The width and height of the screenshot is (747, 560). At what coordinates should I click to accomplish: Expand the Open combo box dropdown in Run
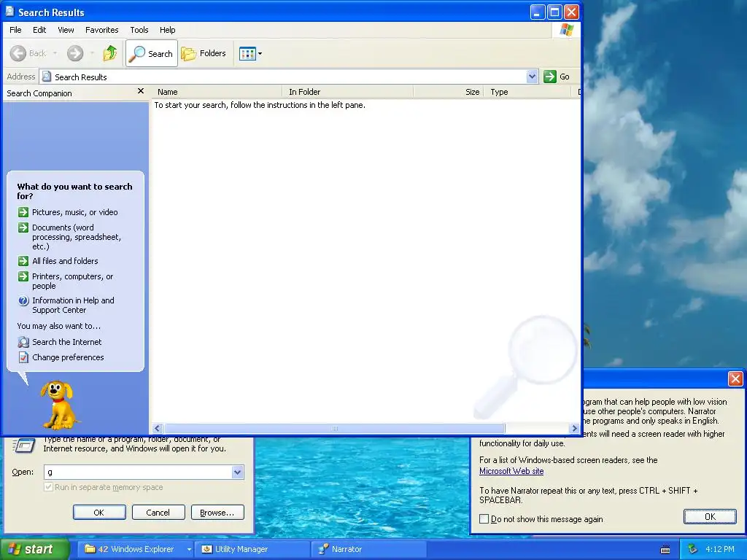pos(237,472)
